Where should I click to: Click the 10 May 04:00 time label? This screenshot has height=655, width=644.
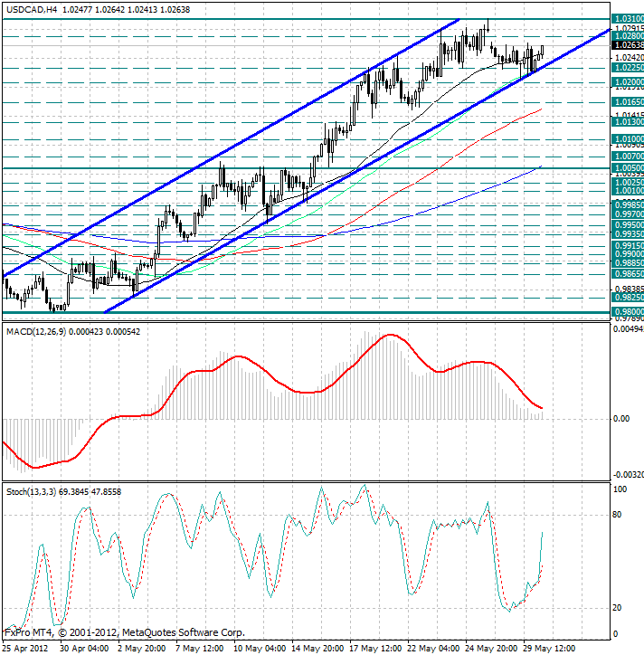pyautogui.click(x=260, y=649)
